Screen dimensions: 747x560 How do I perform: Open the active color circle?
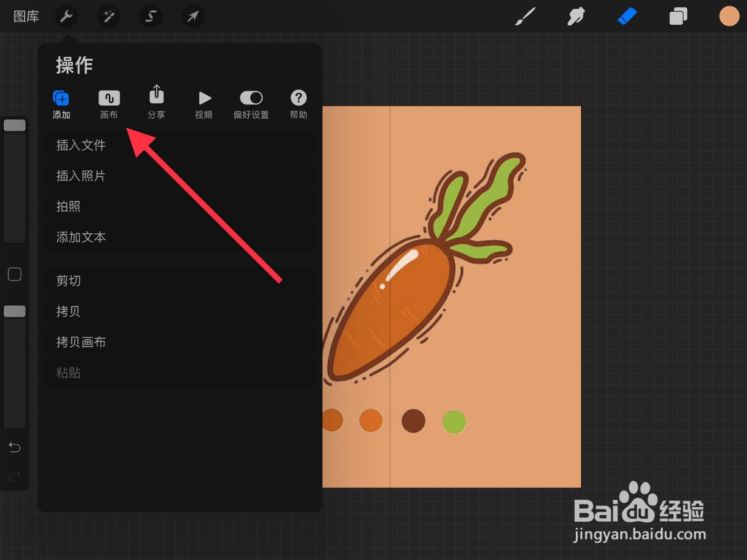729,16
